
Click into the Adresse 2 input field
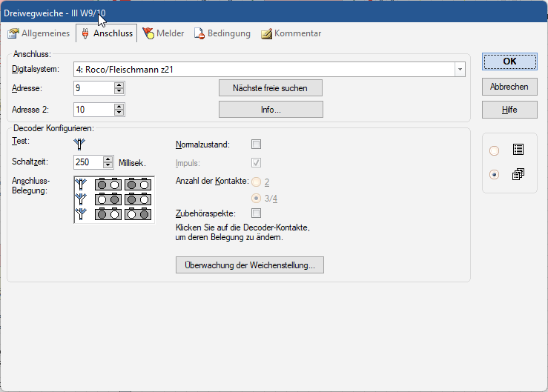[x=93, y=110]
